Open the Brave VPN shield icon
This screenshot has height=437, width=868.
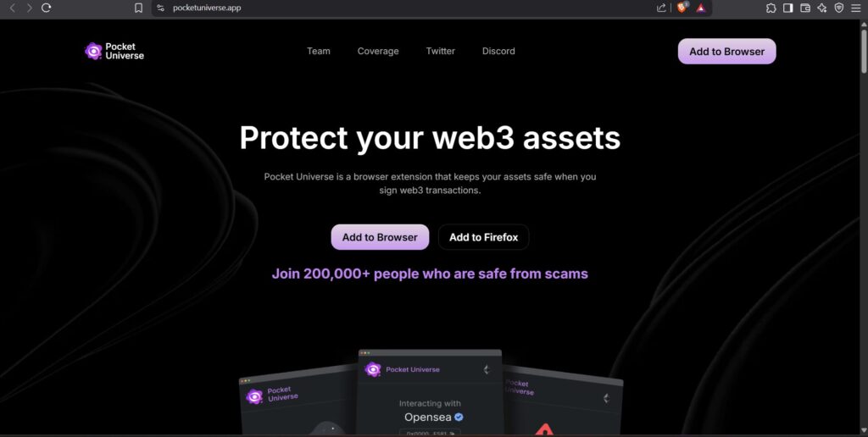click(x=839, y=8)
